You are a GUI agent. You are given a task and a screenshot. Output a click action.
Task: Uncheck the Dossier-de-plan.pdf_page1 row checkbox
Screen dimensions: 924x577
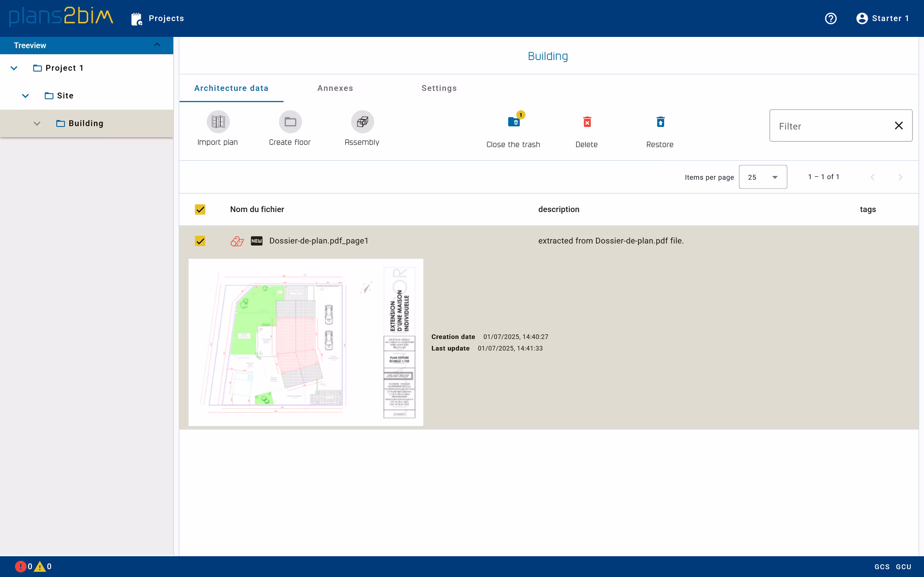coord(200,241)
